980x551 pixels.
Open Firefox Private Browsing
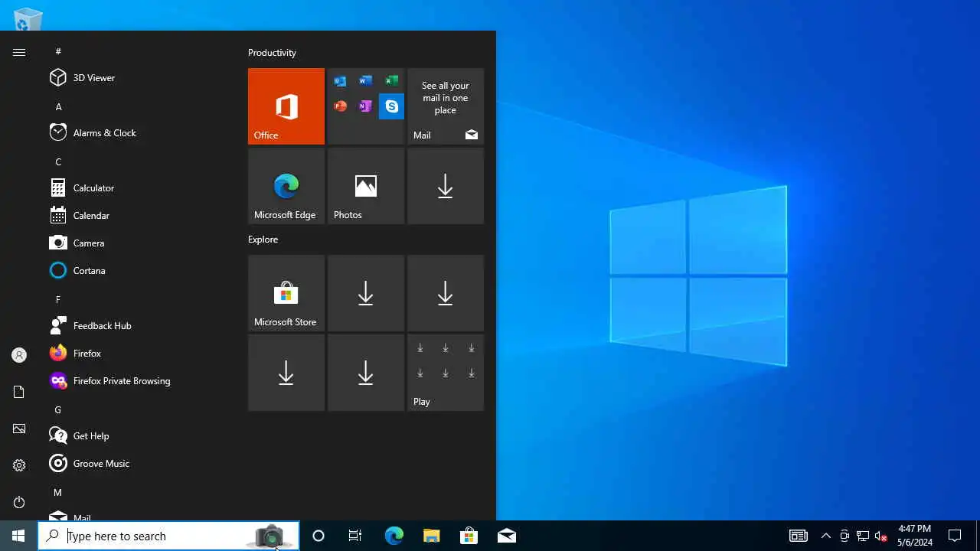point(139,380)
